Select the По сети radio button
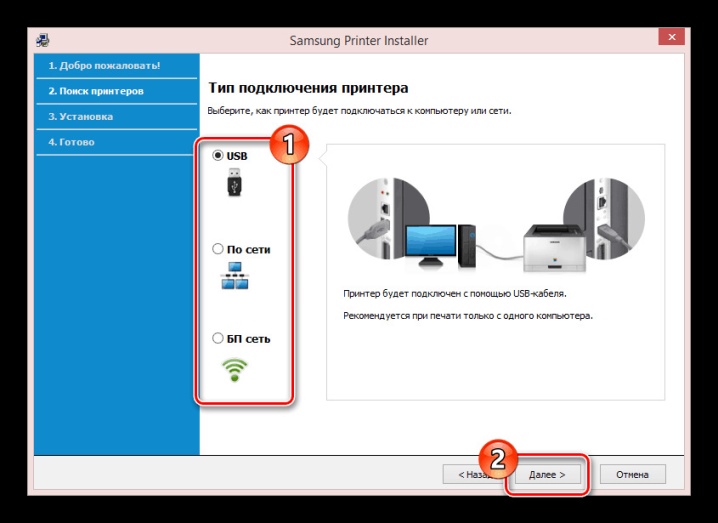Image resolution: width=718 pixels, height=523 pixels. pos(218,249)
